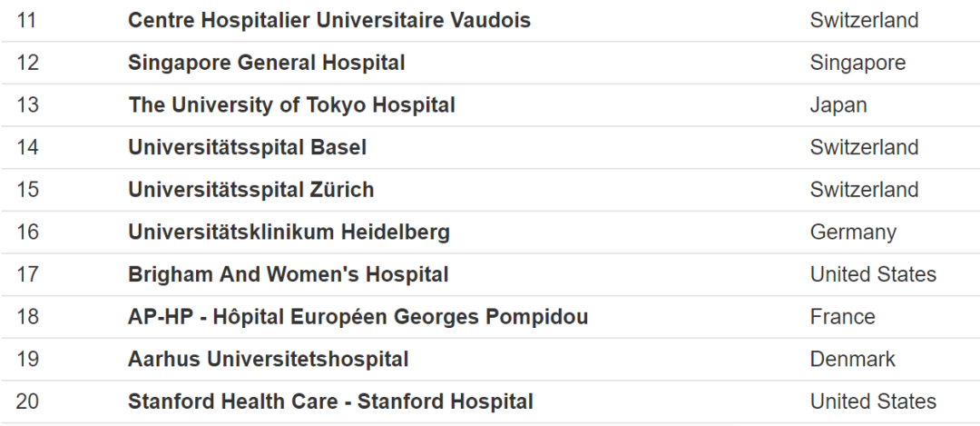
Task: Click Universitätsspital Basel name
Action: tap(248, 148)
